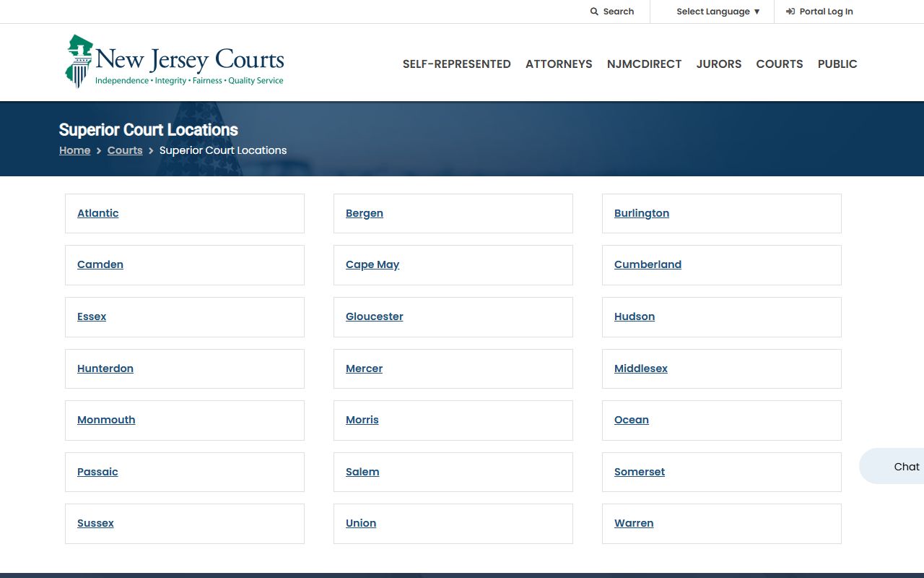Open the NJMCDIRECT menu
924x578 pixels.
644,64
